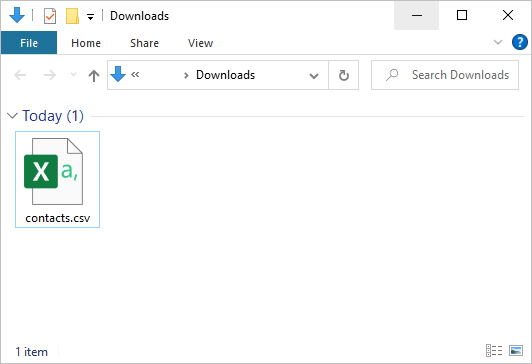Refresh the Downloads folder
The width and height of the screenshot is (532, 364).
click(344, 75)
